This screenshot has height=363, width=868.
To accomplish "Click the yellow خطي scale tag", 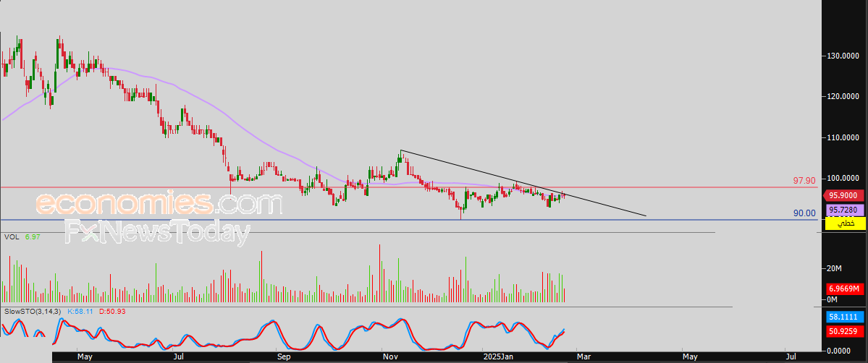I will click(845, 223).
